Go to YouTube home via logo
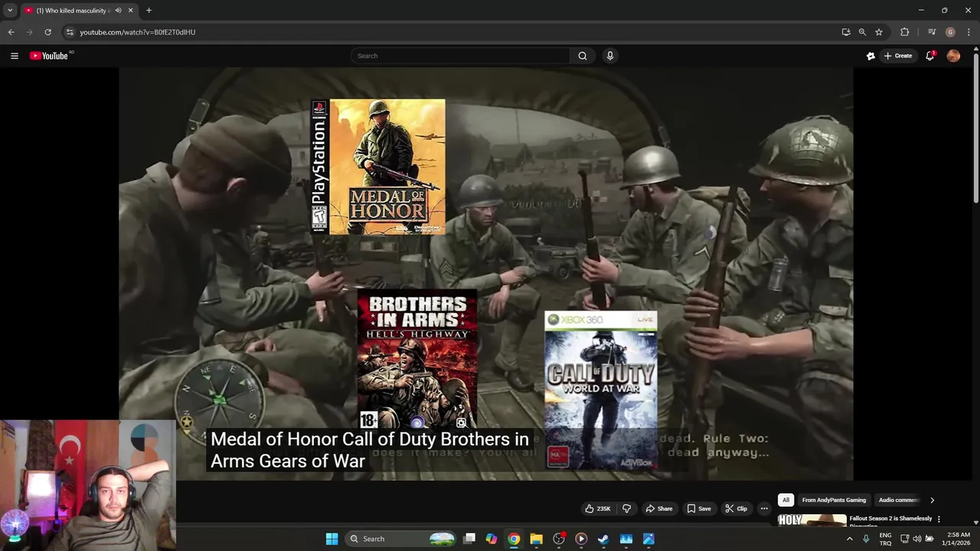980x551 pixels. tap(49, 56)
